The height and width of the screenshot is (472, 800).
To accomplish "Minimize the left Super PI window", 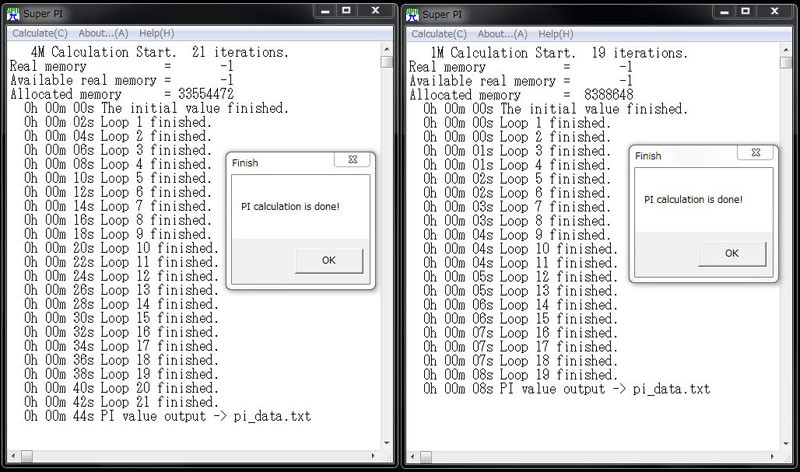I will tap(325, 11).
